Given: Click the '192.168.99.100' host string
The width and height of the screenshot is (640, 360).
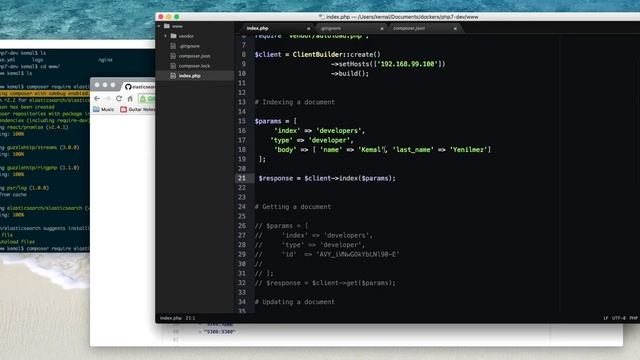Looking at the screenshot, I should pyautogui.click(x=408, y=64).
